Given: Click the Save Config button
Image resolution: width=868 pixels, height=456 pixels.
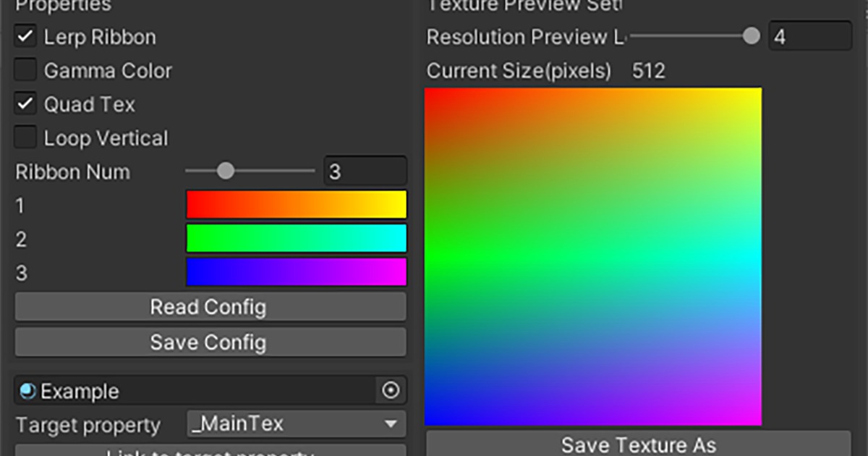Looking at the screenshot, I should point(209,342).
